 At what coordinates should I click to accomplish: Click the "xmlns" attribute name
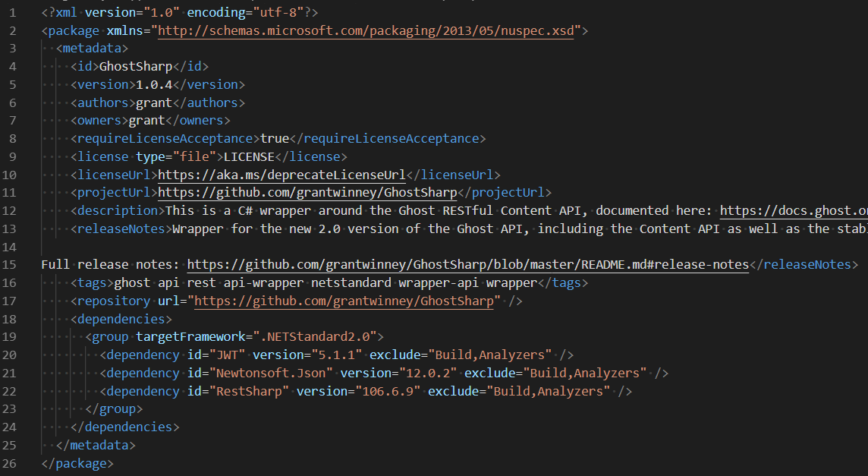[x=125, y=30]
